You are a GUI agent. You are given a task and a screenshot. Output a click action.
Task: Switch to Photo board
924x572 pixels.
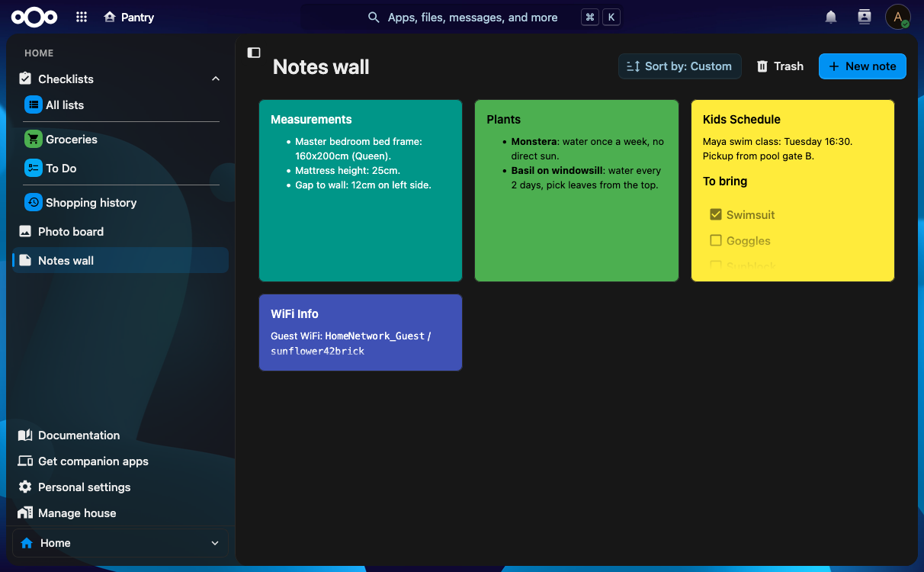120,231
